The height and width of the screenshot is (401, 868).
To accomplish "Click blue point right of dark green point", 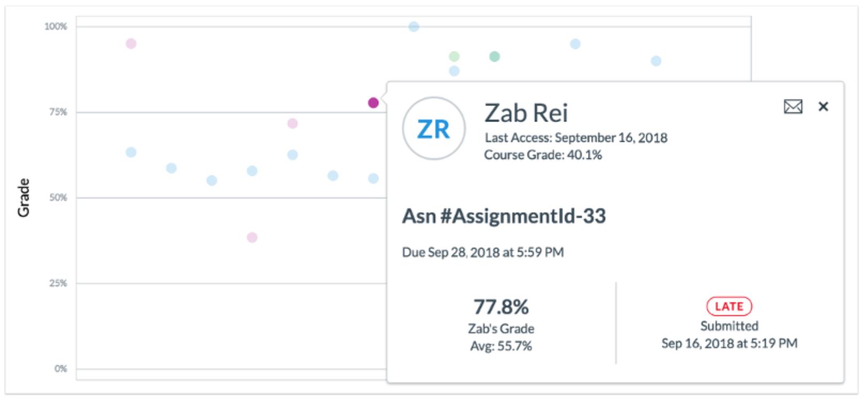I will tap(575, 44).
